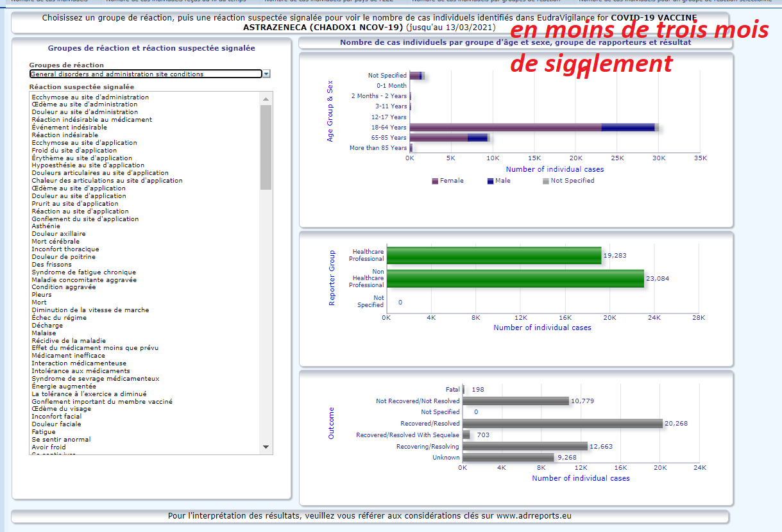Click the reaction list scroll-up arrow
This screenshot has width=782, height=532.
point(266,98)
